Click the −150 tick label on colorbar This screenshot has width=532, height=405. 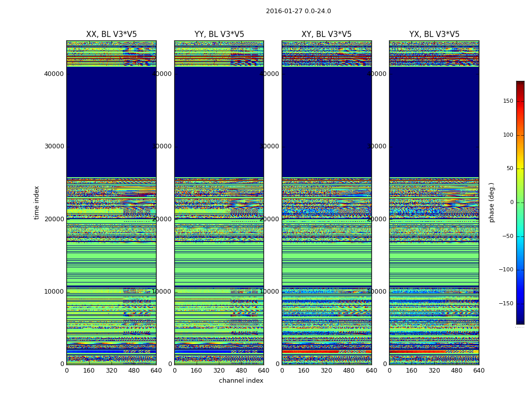click(506, 304)
